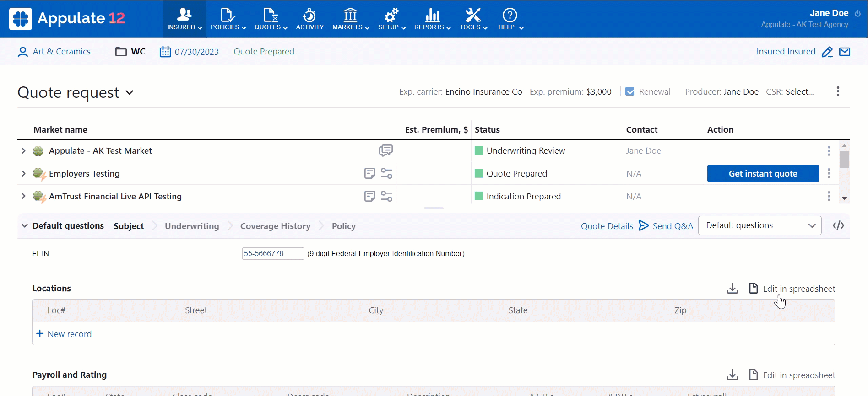Click the power logout icon

pos(857,13)
